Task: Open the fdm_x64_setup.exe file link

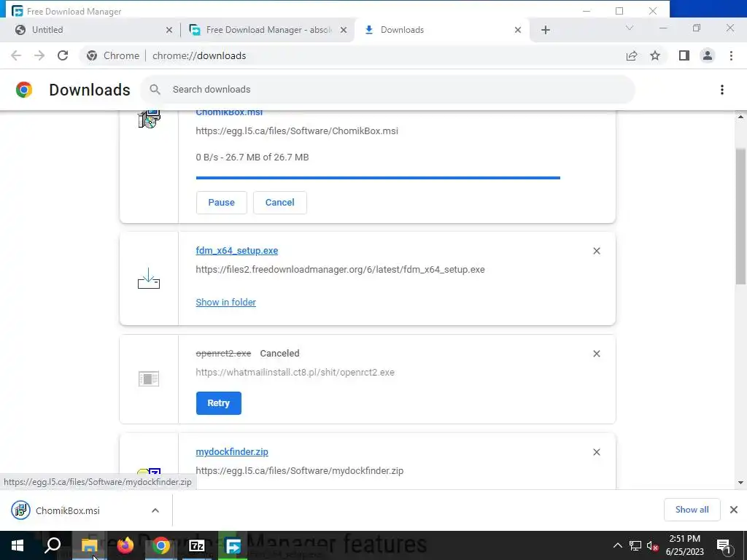Action: tap(237, 251)
